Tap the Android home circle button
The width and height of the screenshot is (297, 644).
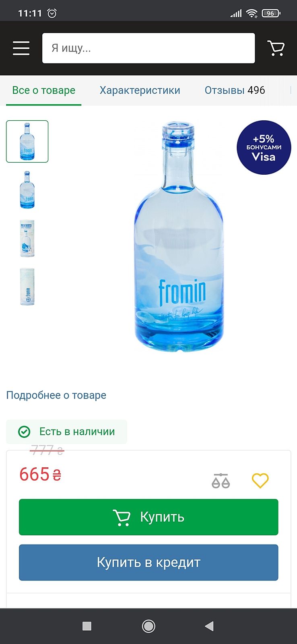tap(148, 626)
